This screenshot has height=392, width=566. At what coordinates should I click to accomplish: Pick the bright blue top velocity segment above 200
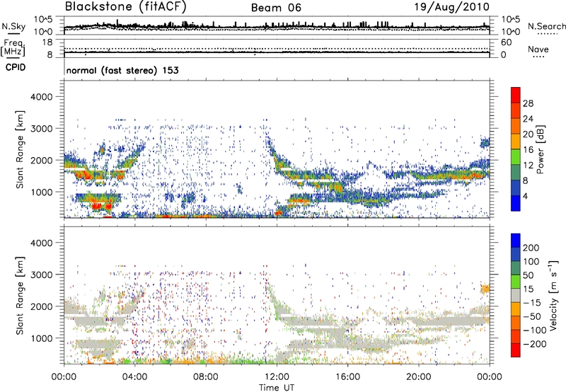click(x=516, y=241)
